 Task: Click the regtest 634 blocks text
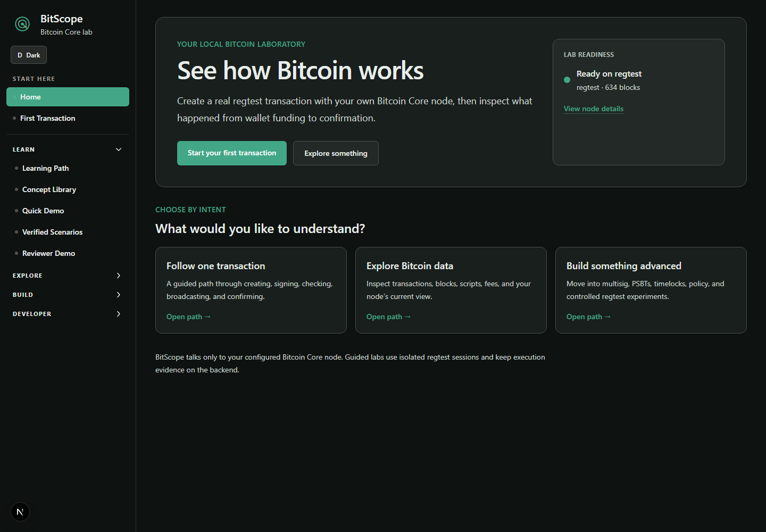click(x=608, y=87)
